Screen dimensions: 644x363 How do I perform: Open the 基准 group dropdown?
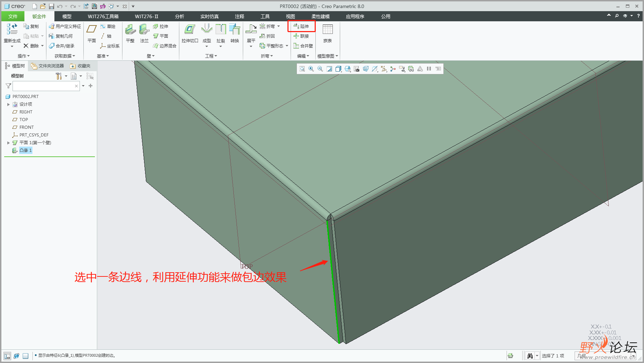(x=103, y=56)
